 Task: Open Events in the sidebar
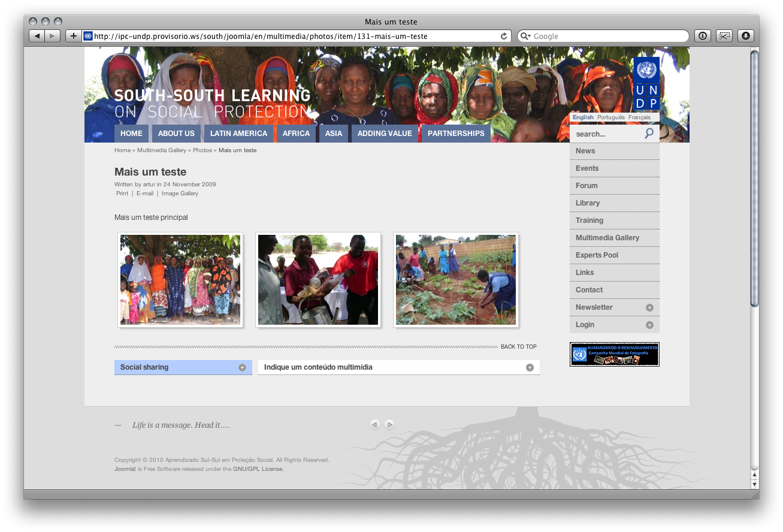tap(615, 168)
